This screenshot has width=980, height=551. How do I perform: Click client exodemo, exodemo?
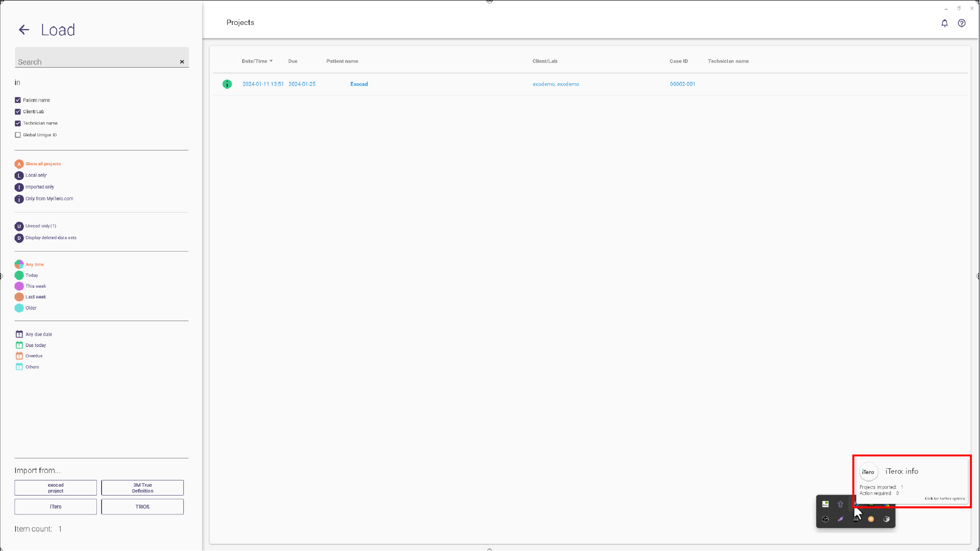556,84
